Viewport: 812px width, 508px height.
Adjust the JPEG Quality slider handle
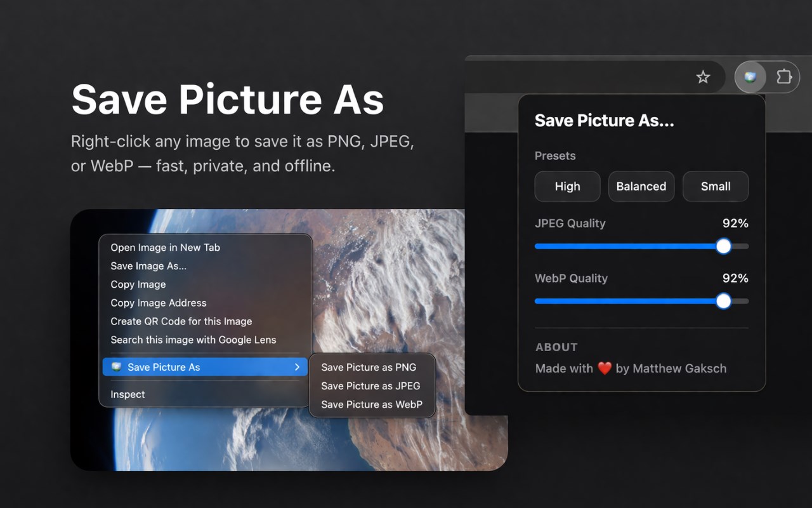(x=723, y=246)
